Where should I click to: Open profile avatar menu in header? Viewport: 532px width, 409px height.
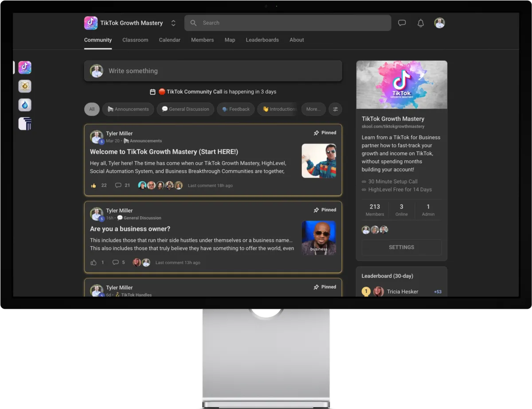tap(439, 23)
